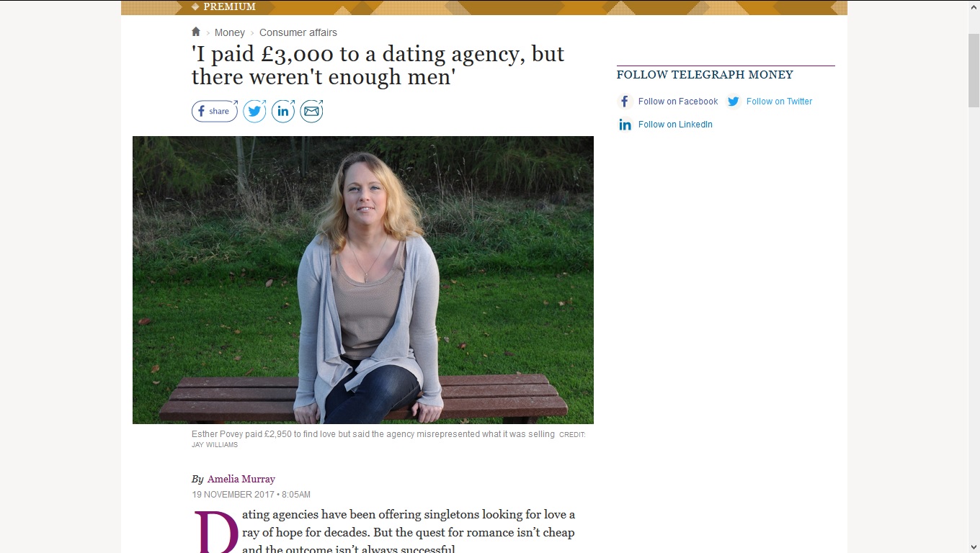Click the photo of Esther Povey
Viewport: 980px width, 553px height.
tap(363, 280)
